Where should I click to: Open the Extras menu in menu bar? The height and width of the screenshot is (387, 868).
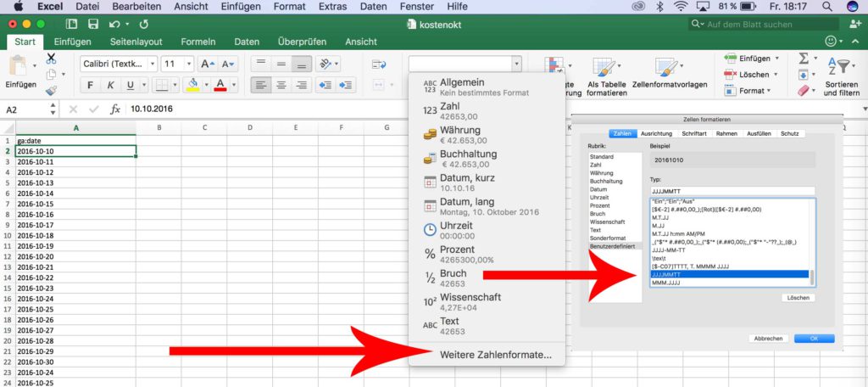(332, 7)
